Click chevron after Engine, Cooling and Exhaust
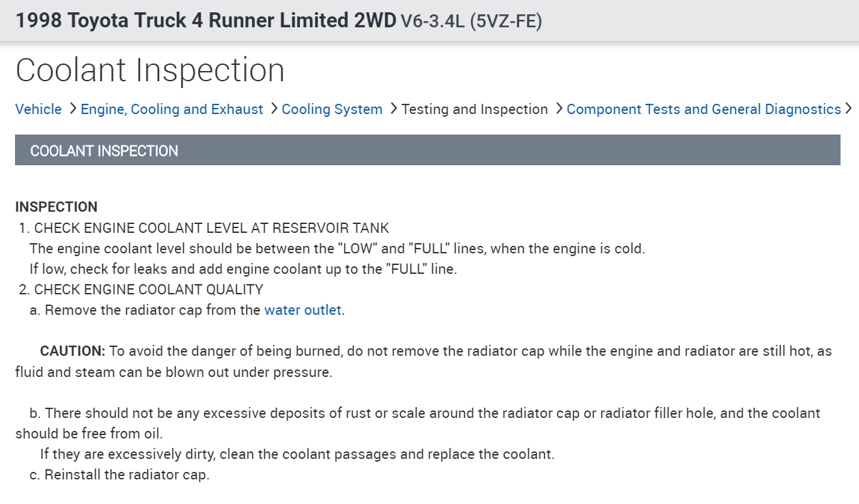This screenshot has height=504, width=859. (273, 109)
